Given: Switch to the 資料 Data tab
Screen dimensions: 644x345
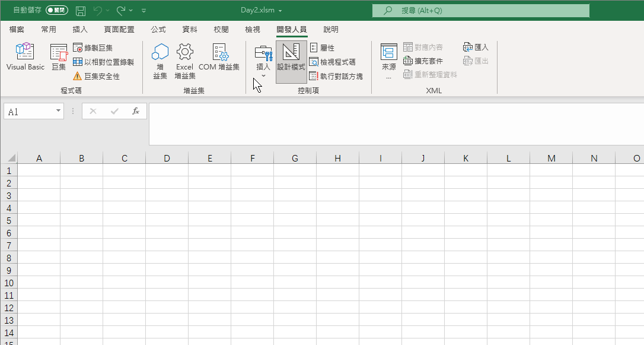Looking at the screenshot, I should (190, 30).
